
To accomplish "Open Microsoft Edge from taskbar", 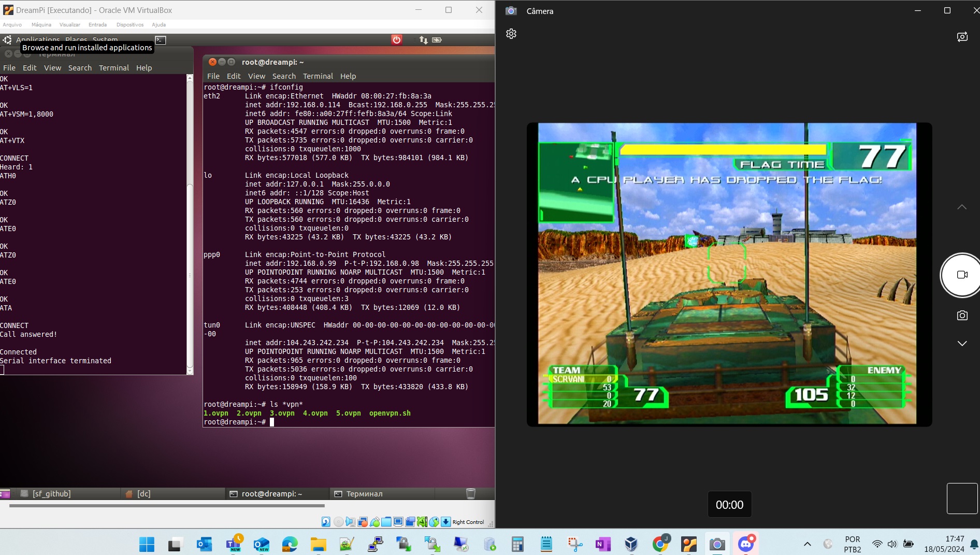I will [290, 544].
